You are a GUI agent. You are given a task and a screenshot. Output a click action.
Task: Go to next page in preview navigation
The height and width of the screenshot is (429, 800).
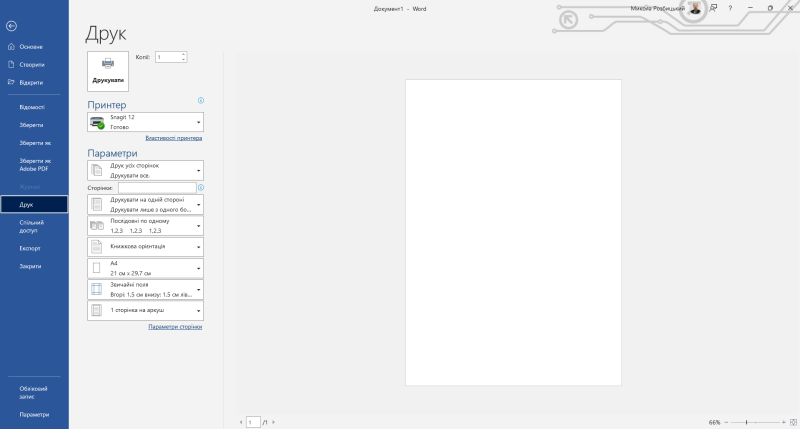coord(274,423)
